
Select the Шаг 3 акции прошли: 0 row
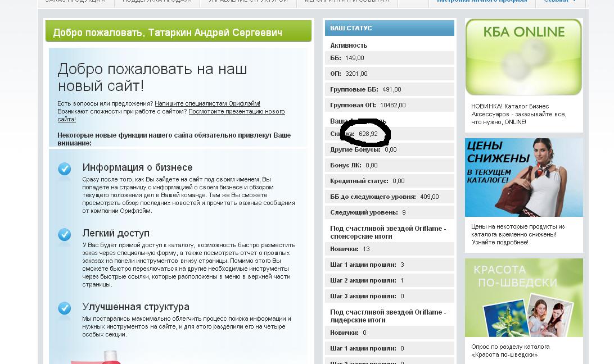(390, 296)
